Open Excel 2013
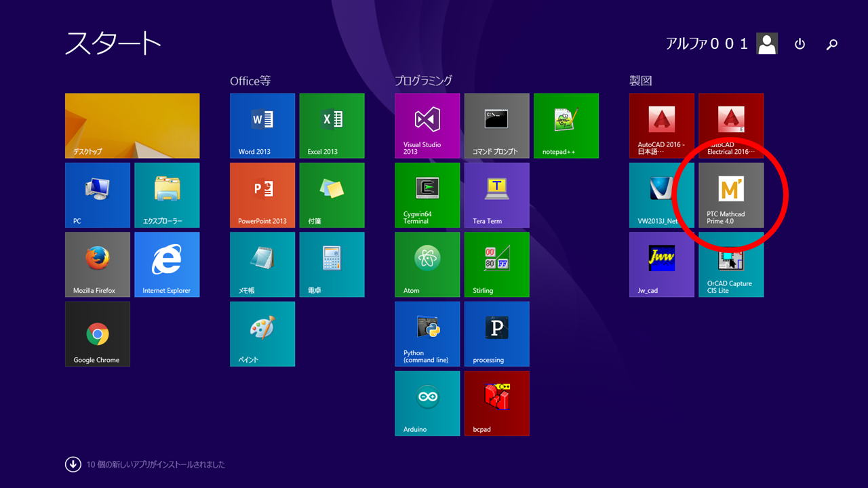The width and height of the screenshot is (868, 488). point(332,126)
